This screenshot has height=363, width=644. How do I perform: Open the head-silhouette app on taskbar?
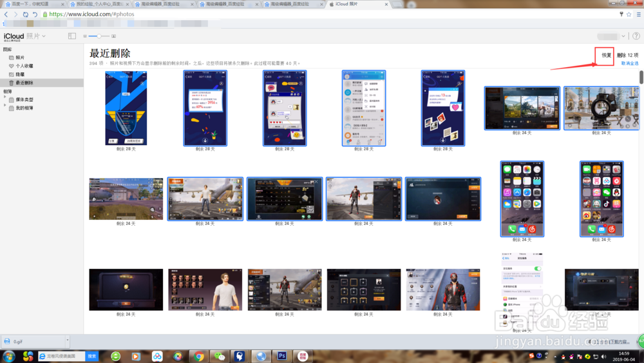(240, 356)
